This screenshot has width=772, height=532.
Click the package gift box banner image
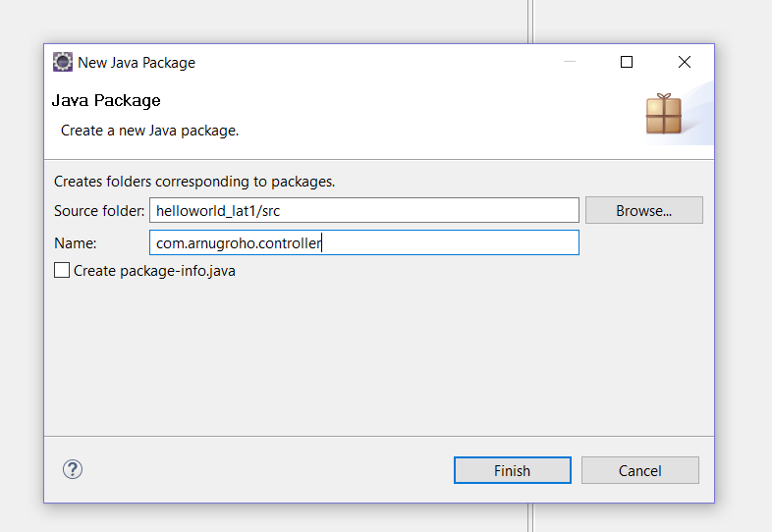coord(663,115)
